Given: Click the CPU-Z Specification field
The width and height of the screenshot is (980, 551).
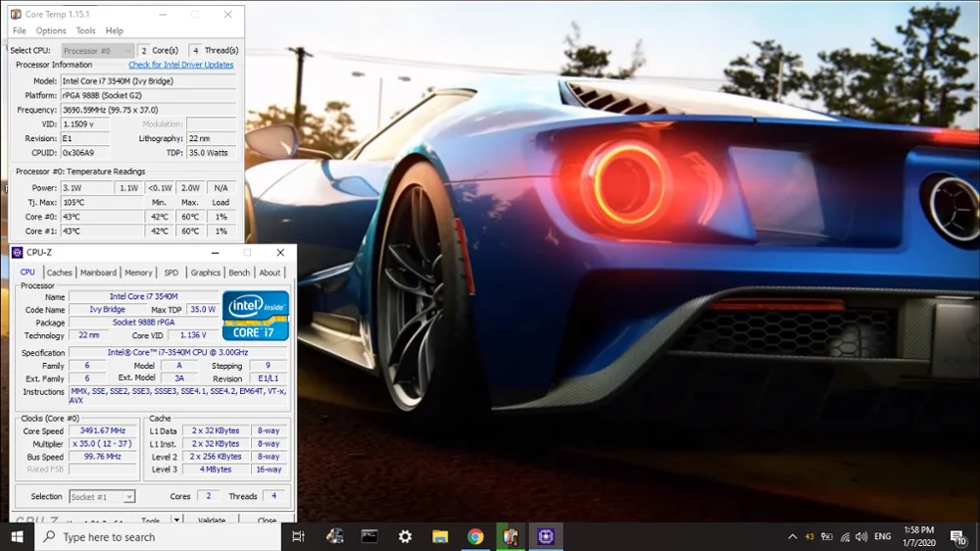Looking at the screenshot, I should pos(177,352).
